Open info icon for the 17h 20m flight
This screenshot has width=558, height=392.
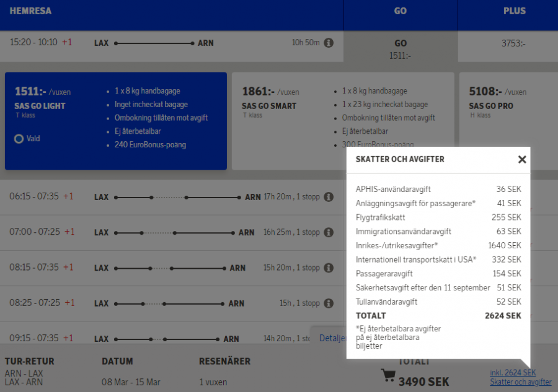click(x=329, y=197)
